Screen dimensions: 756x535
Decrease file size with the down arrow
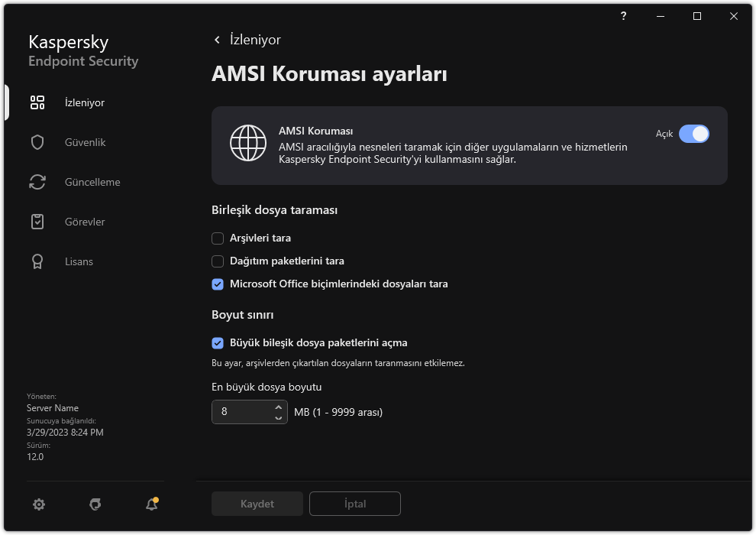278,417
